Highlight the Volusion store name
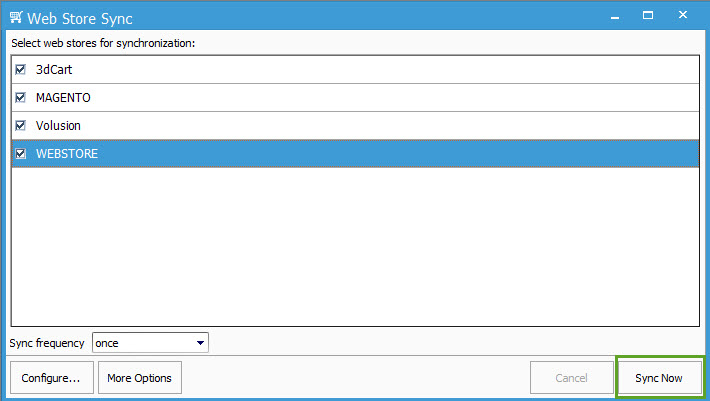The image size is (710, 401). click(58, 125)
